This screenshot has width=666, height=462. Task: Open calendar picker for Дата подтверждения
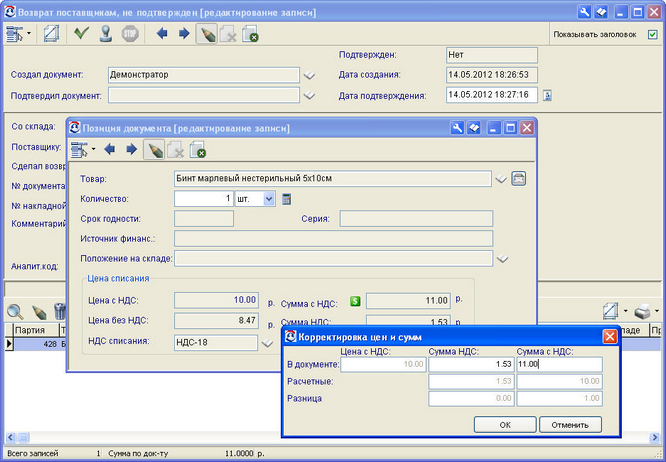[x=547, y=95]
